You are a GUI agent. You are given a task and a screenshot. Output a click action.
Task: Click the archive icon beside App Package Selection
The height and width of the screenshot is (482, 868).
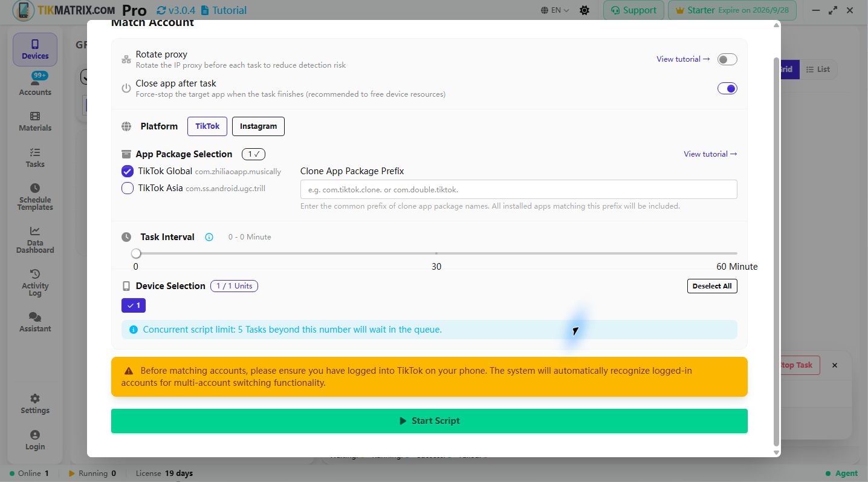(x=126, y=154)
